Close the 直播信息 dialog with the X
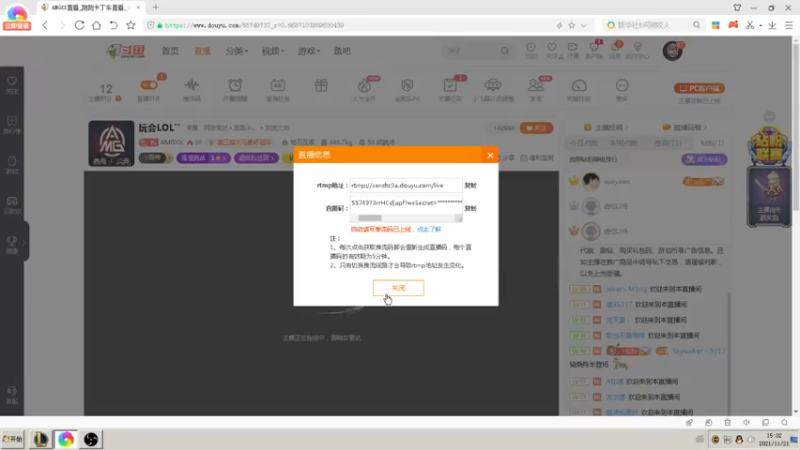800x450 pixels. click(490, 155)
